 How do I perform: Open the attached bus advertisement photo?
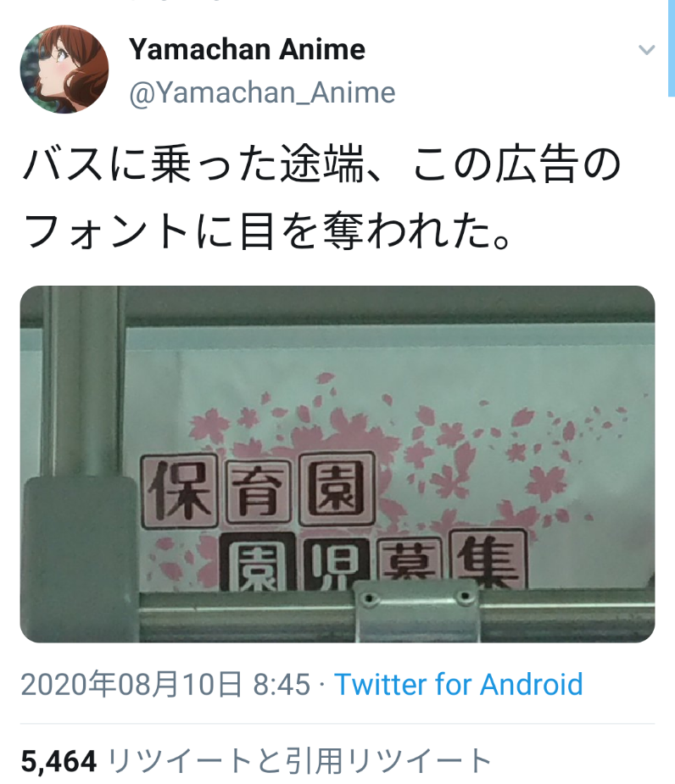(337, 464)
